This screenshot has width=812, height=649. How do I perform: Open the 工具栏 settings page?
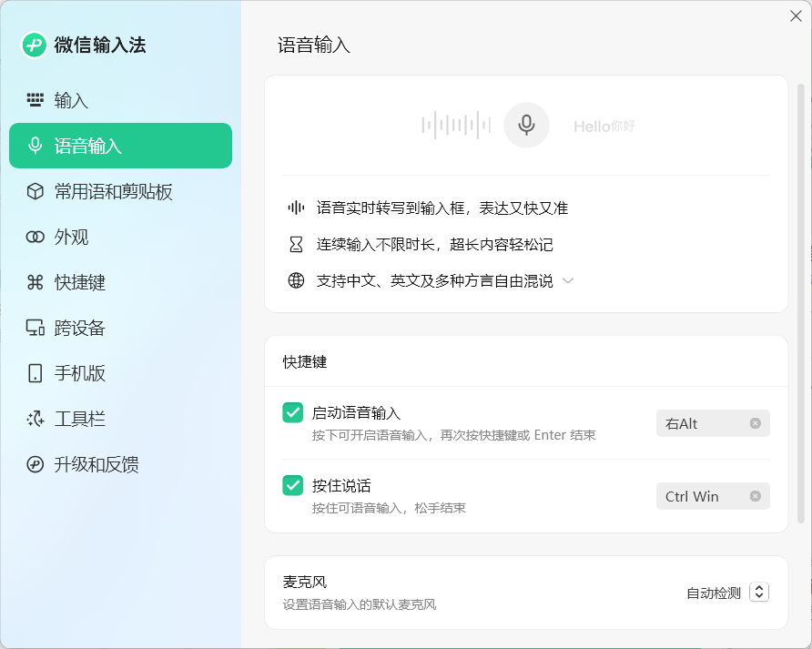120,419
